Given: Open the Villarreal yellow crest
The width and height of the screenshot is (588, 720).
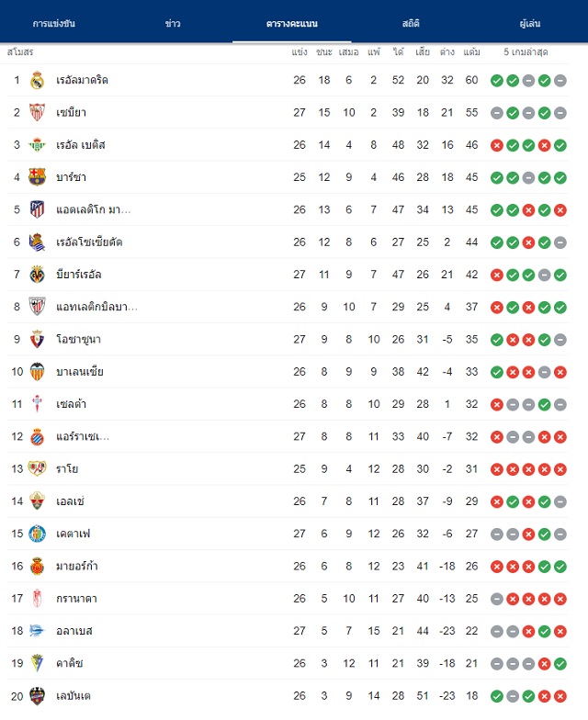Looking at the screenshot, I should click(x=37, y=275).
